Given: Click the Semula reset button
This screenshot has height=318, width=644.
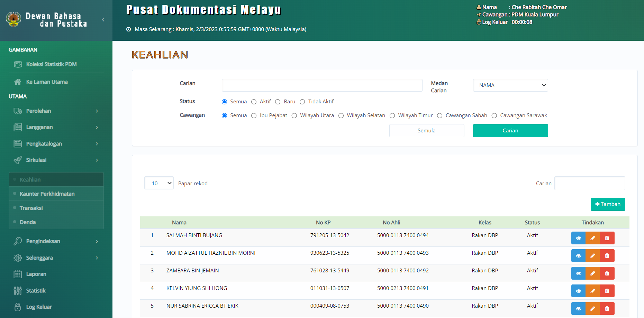Looking at the screenshot, I should [426, 131].
